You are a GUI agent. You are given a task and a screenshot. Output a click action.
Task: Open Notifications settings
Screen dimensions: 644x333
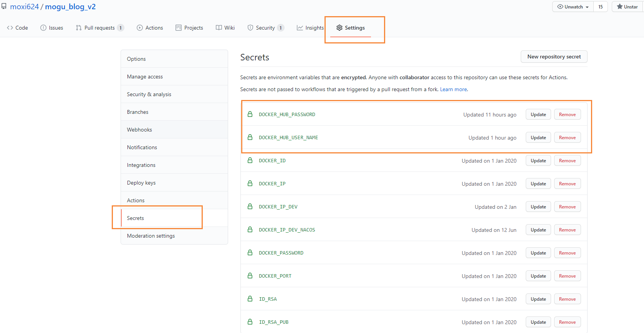coord(174,147)
